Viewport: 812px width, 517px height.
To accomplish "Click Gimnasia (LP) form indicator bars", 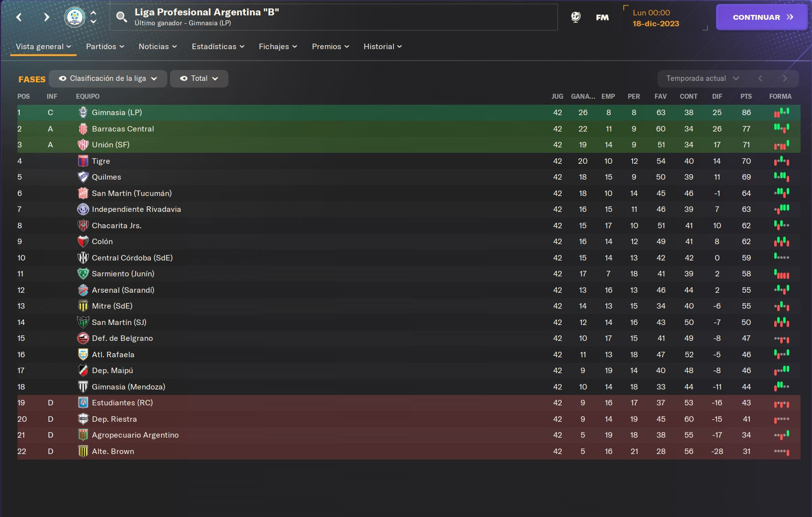I will (782, 113).
